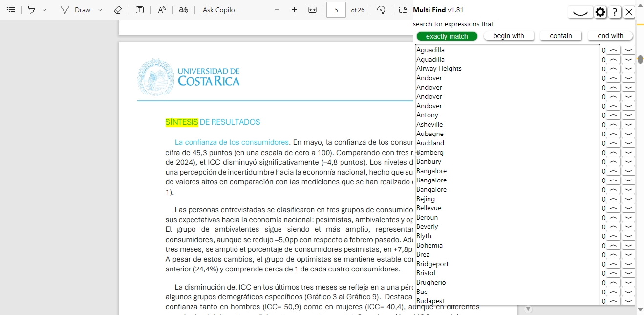Click the Bejing search term

(x=426, y=199)
